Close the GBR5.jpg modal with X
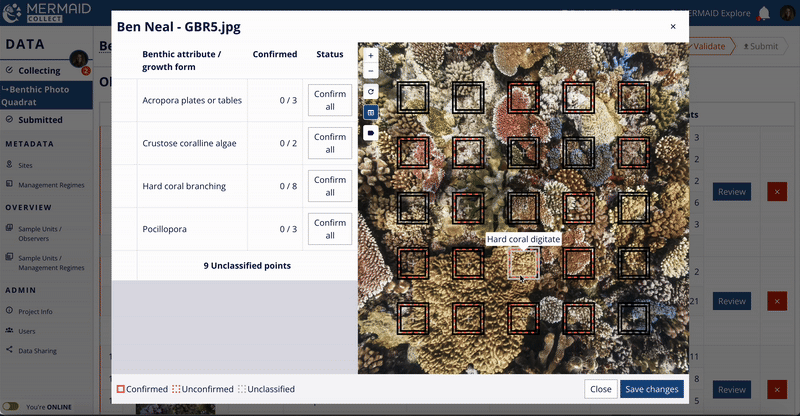Image resolution: width=800 pixels, height=416 pixels. [x=673, y=27]
